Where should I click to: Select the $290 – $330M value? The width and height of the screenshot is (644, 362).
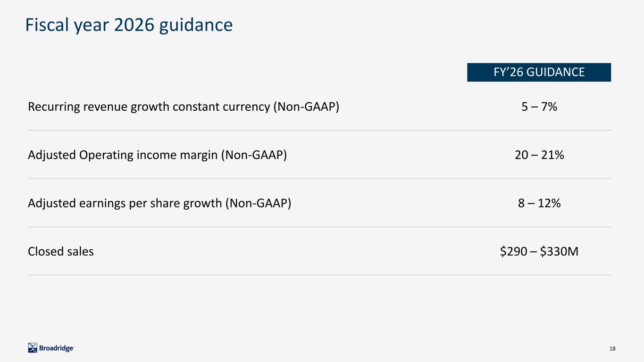click(x=539, y=251)
